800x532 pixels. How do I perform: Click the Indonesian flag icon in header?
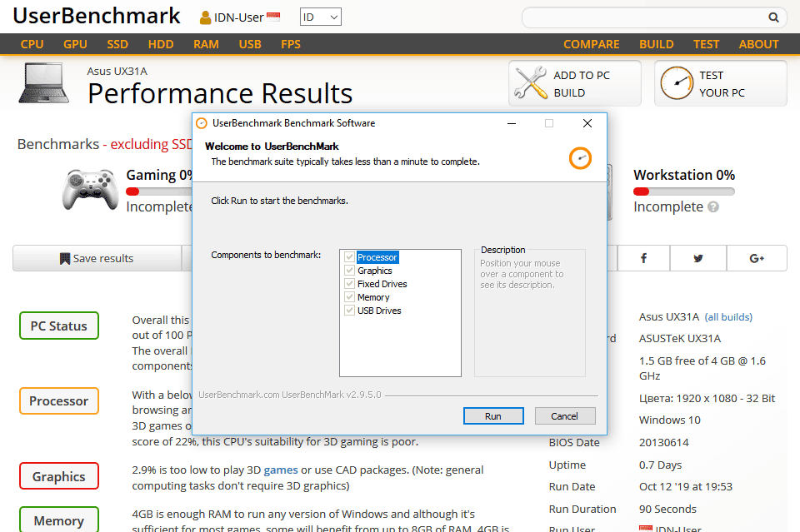(x=273, y=17)
